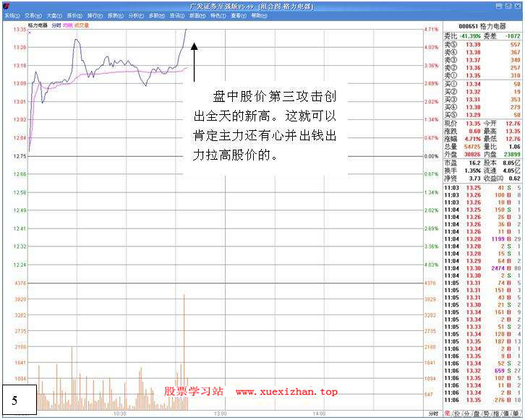525x420 pixels.
Task: Open the 多股 menu
Action: (x=157, y=16)
